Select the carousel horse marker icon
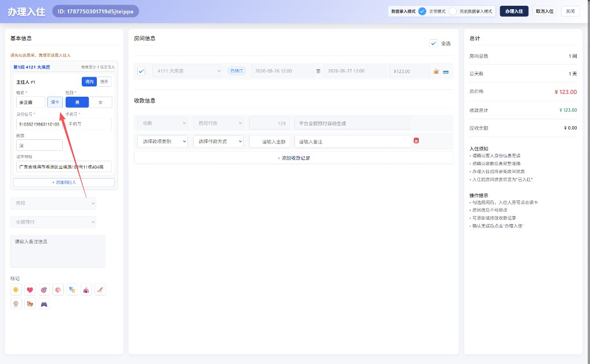The height and width of the screenshot is (364, 590). click(30, 304)
